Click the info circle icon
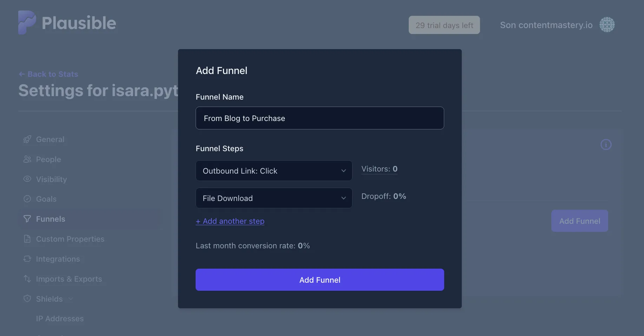This screenshot has width=644, height=336. tap(606, 145)
